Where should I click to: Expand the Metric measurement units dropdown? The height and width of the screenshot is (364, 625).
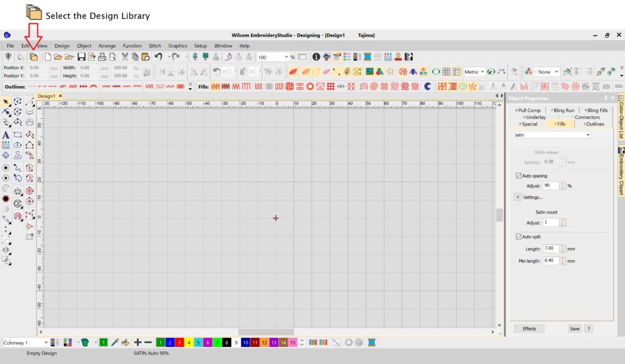pyautogui.click(x=475, y=72)
